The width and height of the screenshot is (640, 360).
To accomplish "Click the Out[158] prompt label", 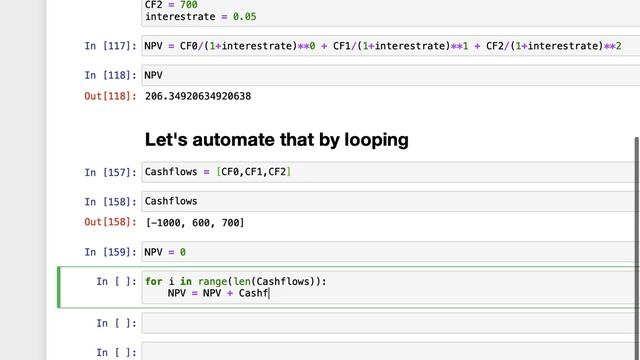I will (x=110, y=222).
